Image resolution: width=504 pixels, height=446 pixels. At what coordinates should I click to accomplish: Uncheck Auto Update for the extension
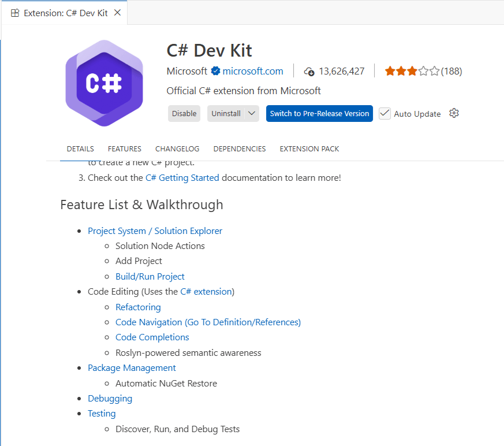(x=384, y=113)
